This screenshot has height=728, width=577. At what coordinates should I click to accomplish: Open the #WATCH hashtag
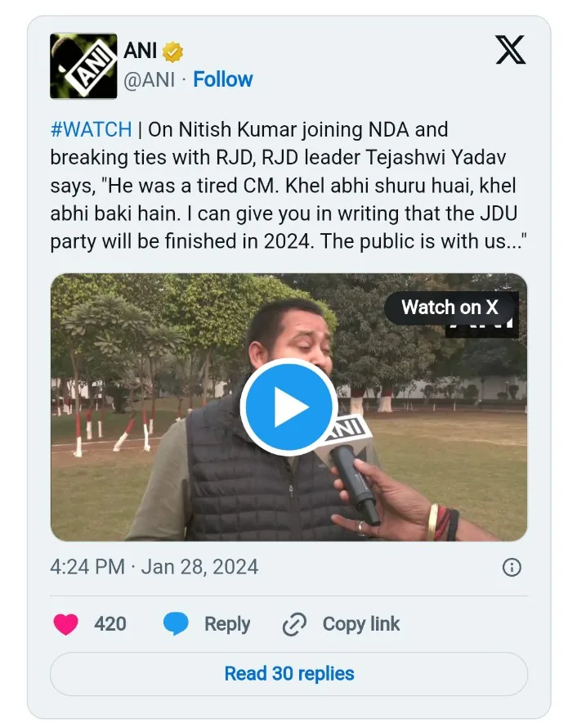(x=91, y=129)
